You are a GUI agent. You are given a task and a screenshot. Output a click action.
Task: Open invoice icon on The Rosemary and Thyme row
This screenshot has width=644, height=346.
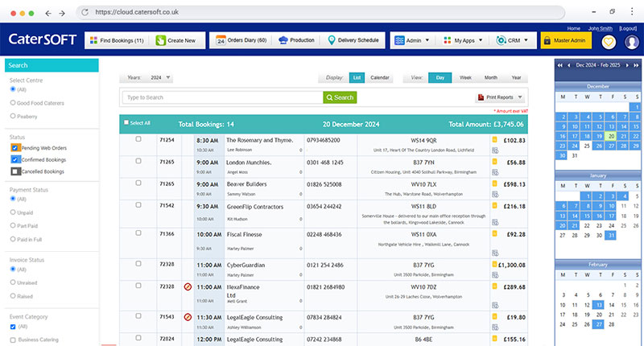point(495,150)
